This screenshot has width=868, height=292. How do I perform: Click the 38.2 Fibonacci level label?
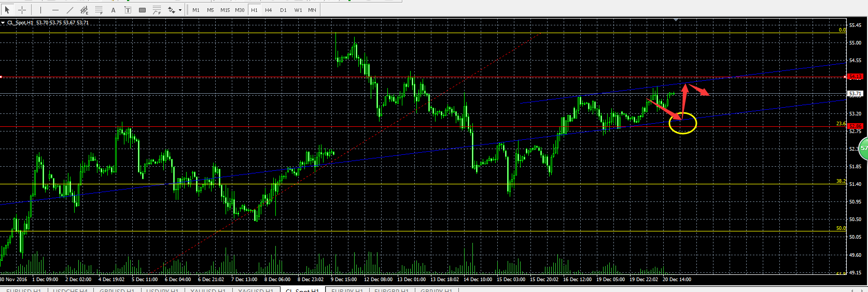[x=841, y=182]
